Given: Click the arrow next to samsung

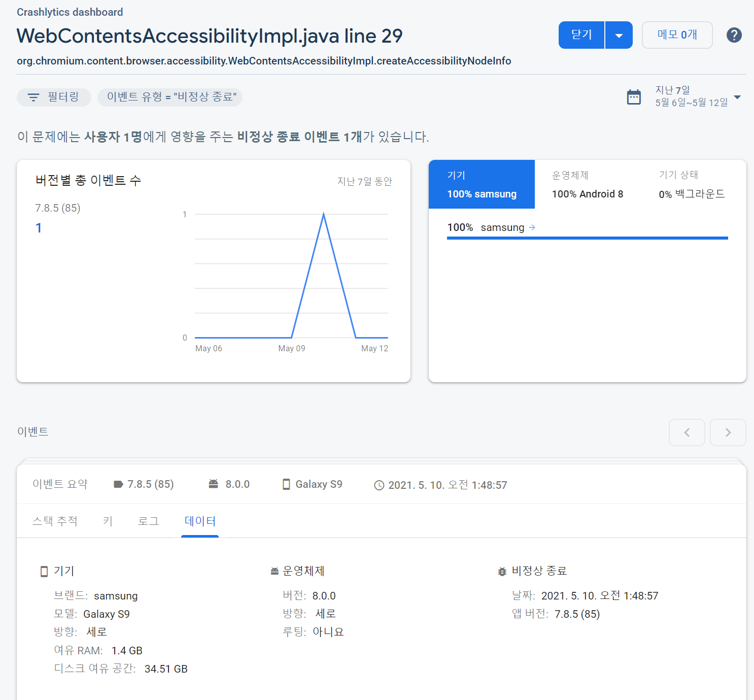Looking at the screenshot, I should (x=532, y=227).
